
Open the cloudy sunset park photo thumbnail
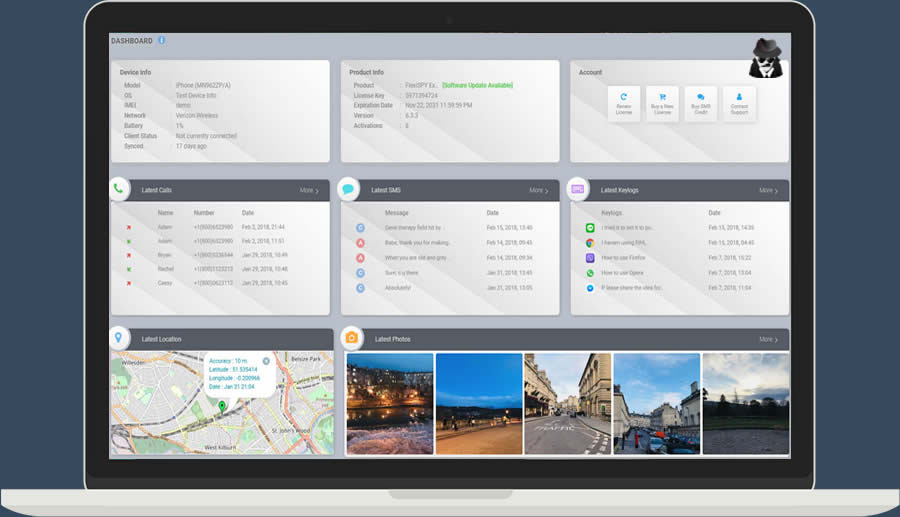point(746,403)
